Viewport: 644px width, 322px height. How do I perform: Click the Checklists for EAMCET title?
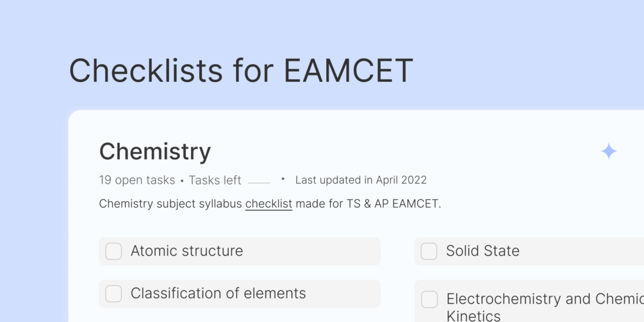click(241, 70)
